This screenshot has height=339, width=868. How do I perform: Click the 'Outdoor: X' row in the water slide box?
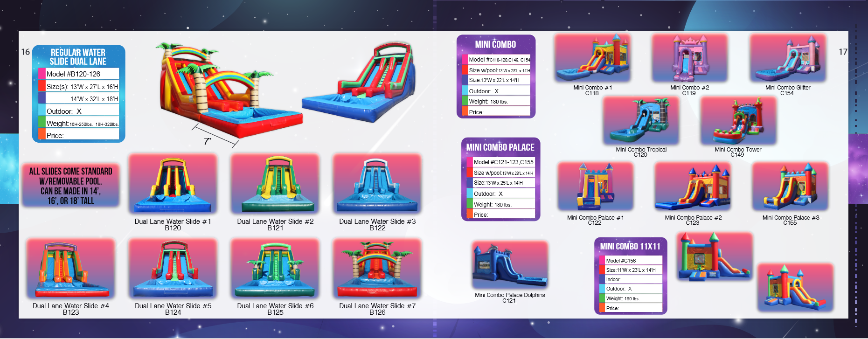point(79,111)
